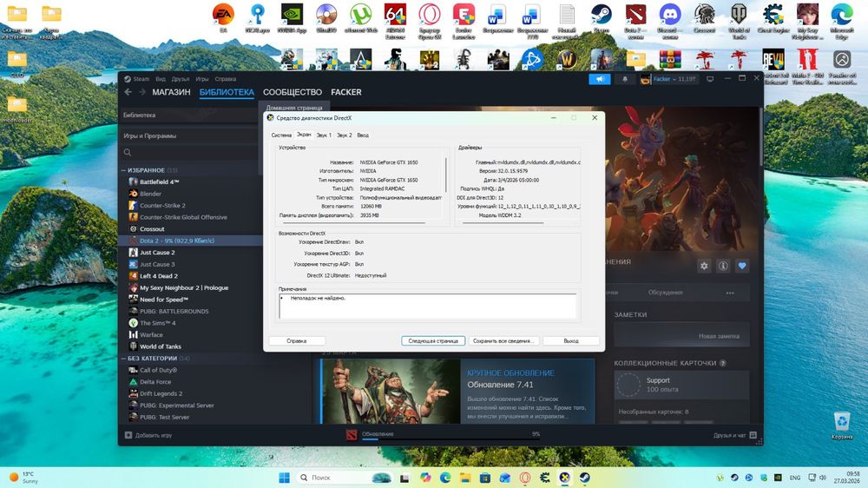This screenshot has height=488, width=868.
Task: Open the Справка menu in Steam menu bar
Action: coord(226,79)
